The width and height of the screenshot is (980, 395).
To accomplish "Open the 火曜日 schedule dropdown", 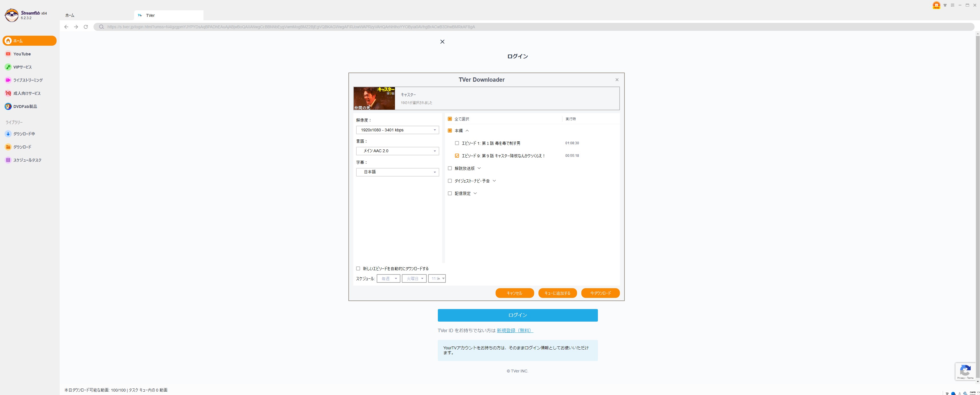I will [414, 279].
